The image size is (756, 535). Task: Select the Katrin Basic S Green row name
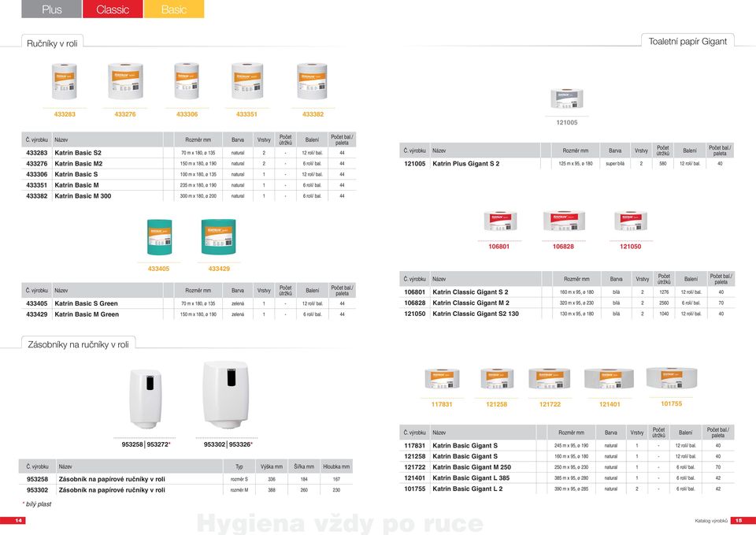pyautogui.click(x=87, y=303)
